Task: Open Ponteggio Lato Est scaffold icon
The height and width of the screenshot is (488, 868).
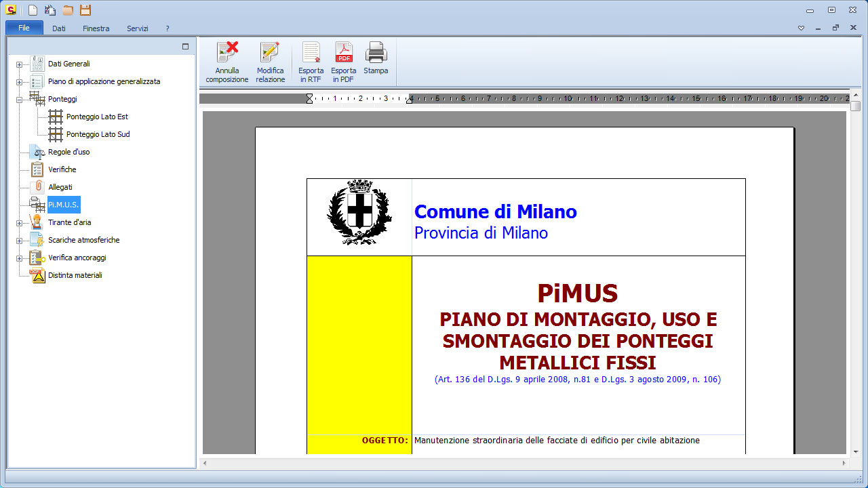Action: coord(56,117)
